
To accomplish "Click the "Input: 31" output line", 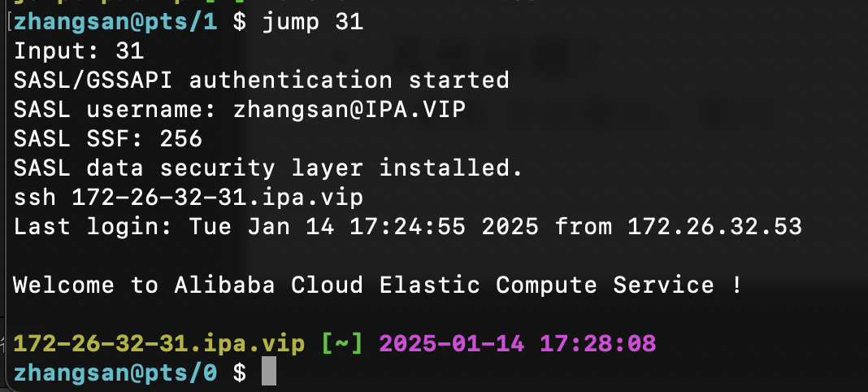I will [79, 51].
